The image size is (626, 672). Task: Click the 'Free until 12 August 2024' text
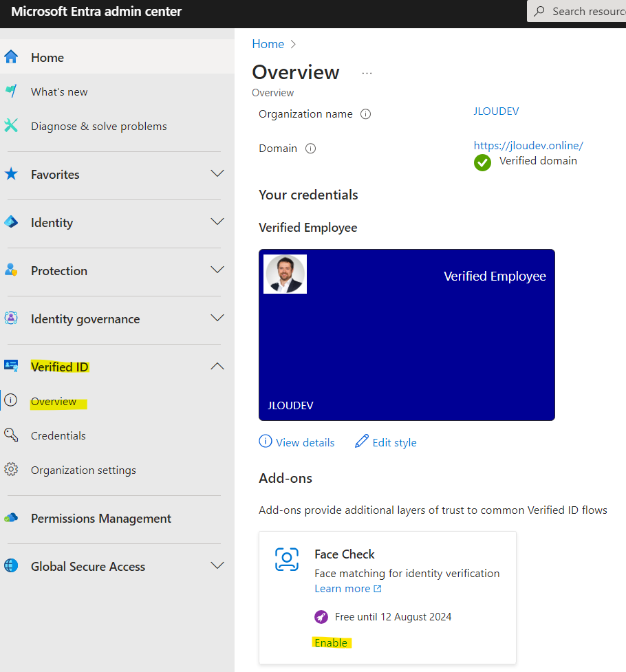point(393,617)
